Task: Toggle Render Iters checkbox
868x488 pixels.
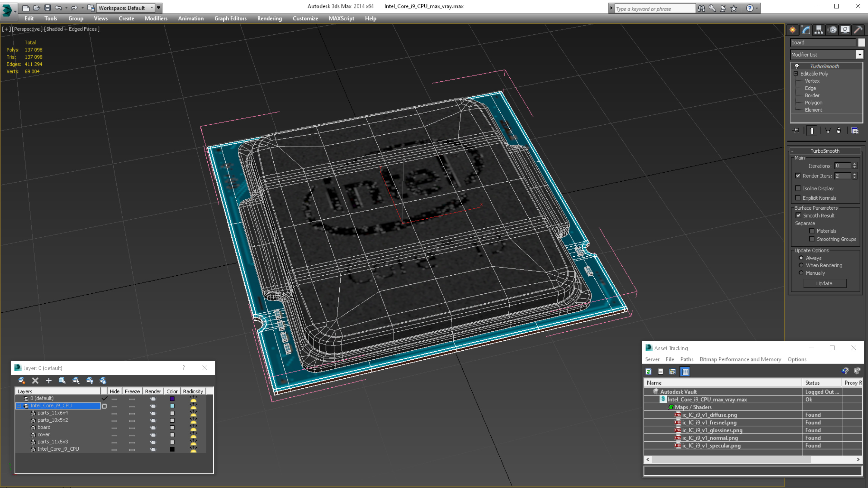Action: point(798,175)
